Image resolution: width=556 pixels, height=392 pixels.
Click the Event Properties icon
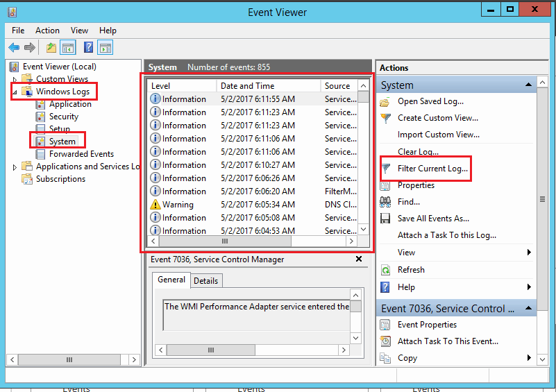pos(385,325)
